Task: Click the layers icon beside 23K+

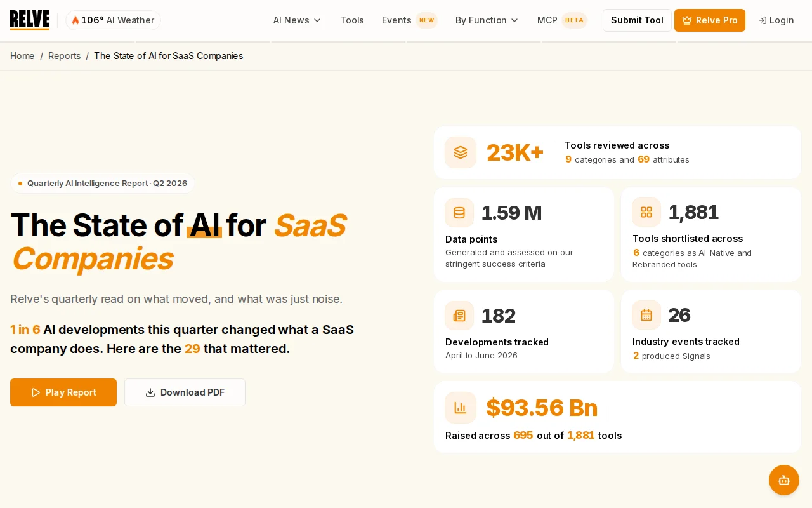Action: pyautogui.click(x=461, y=152)
